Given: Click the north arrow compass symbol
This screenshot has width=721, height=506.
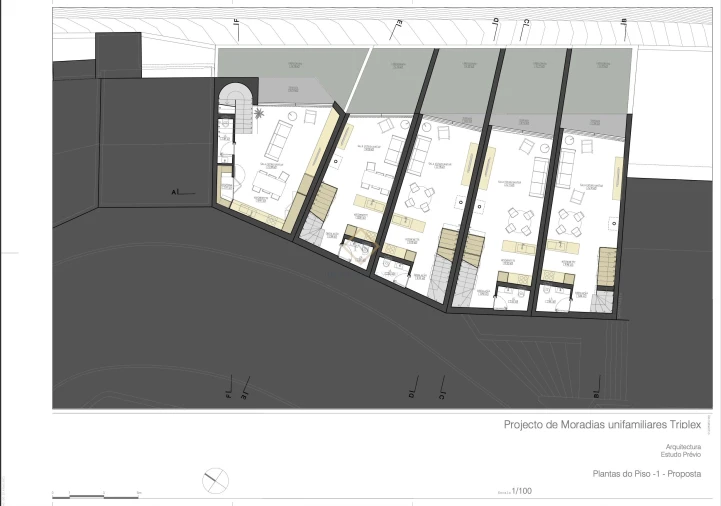Looking at the screenshot, I should click(x=216, y=481).
